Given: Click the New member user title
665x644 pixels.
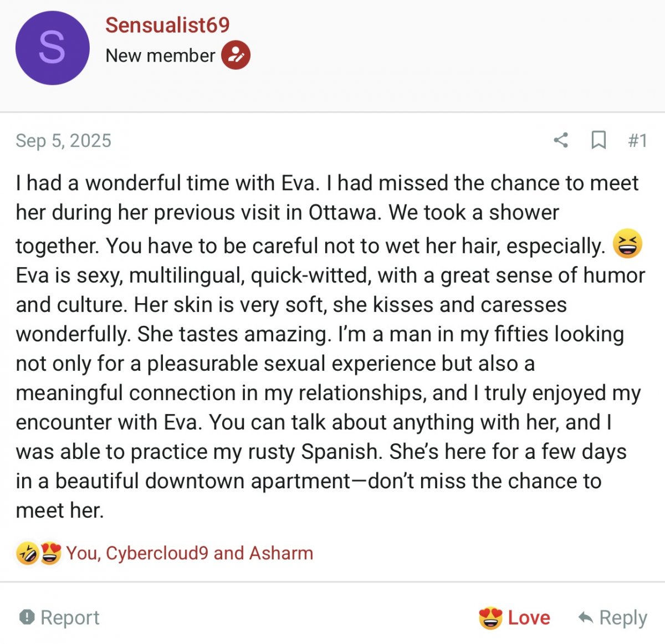Looking at the screenshot, I should point(160,55).
